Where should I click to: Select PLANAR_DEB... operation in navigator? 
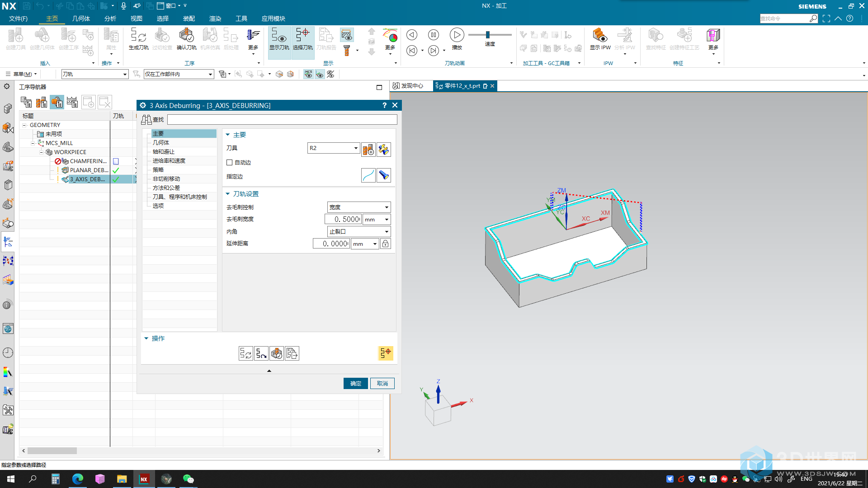[89, 170]
